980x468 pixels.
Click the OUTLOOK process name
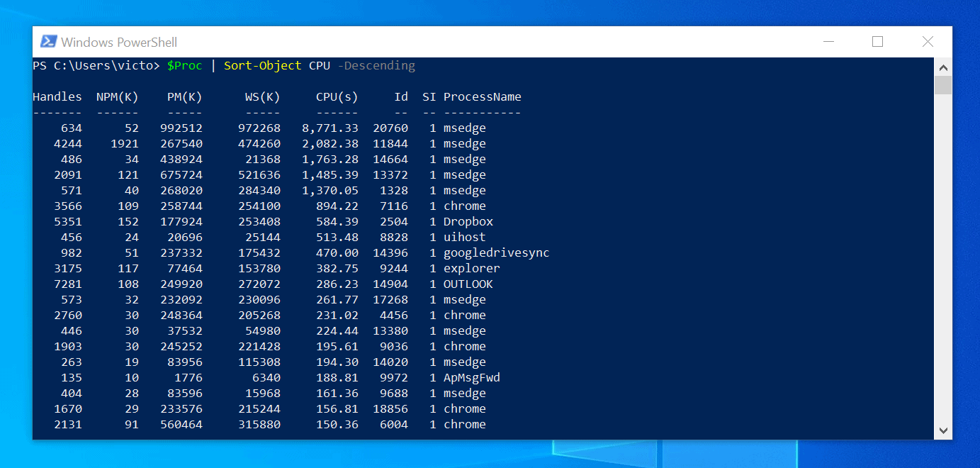(468, 284)
